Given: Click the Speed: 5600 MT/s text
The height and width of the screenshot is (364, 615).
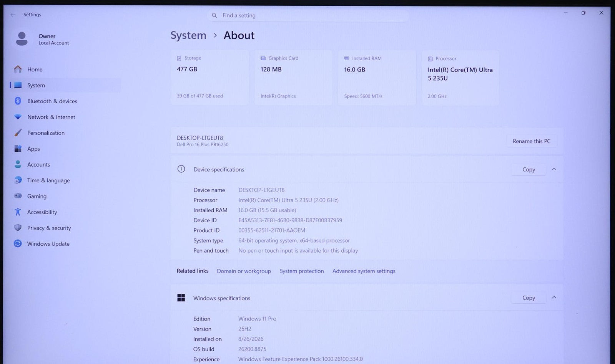Looking at the screenshot, I should click(x=363, y=96).
